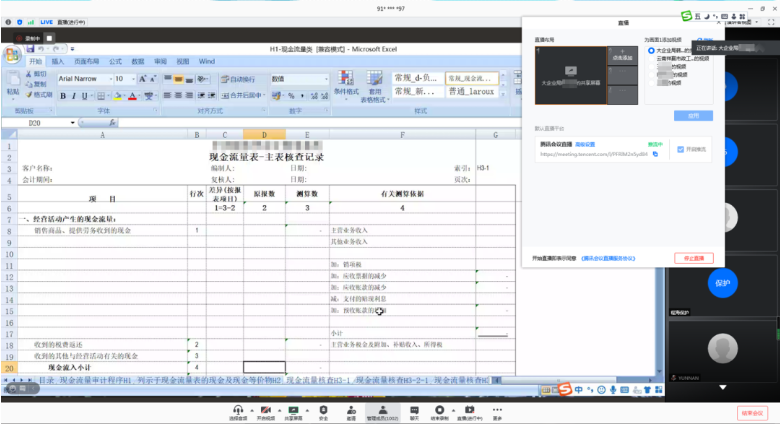Select the first video source radio button
The height and width of the screenshot is (424, 780).
[x=651, y=50]
